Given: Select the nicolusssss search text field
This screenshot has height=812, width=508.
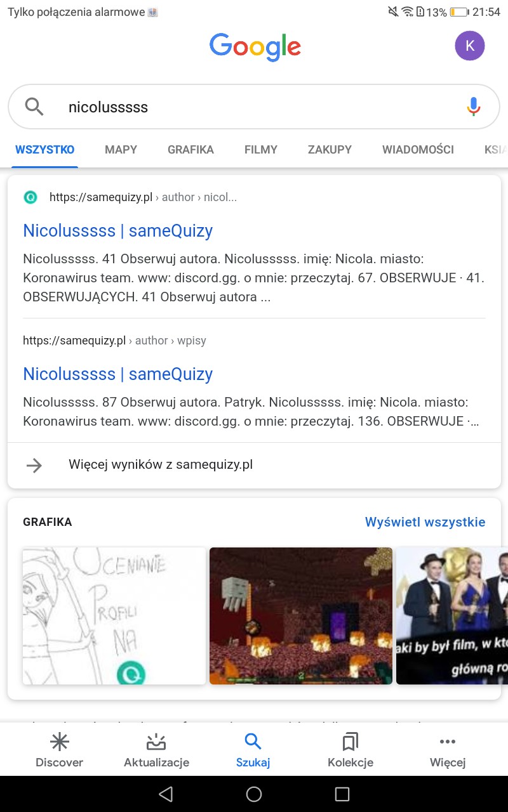Looking at the screenshot, I should [254, 107].
